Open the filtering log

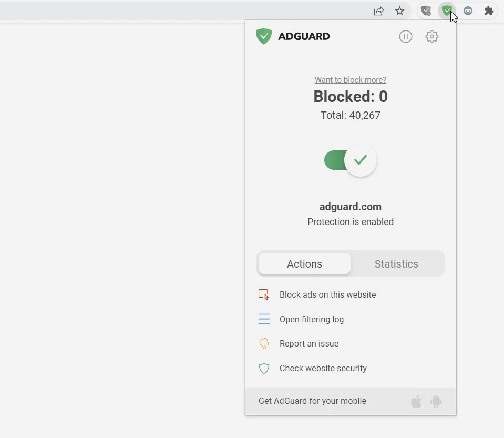[311, 319]
